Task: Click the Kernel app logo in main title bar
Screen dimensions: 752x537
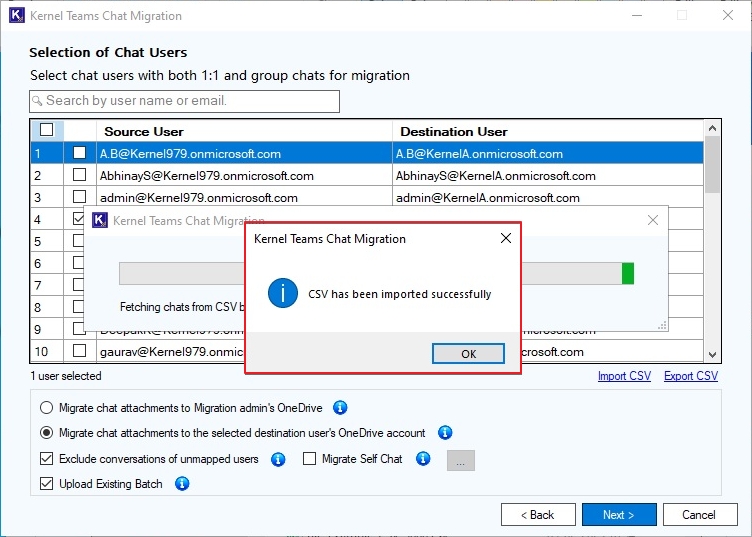Action: (16, 15)
